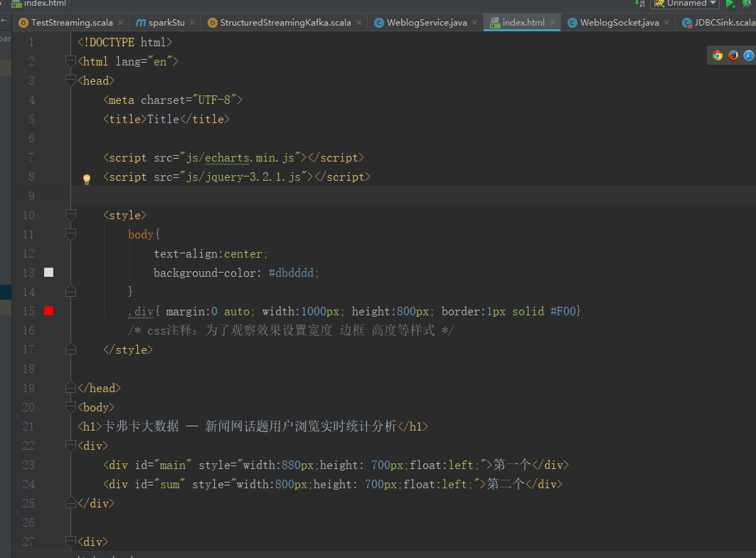Image resolution: width=756 pixels, height=558 pixels.
Task: Click the lang="en" attribute
Action: point(144,62)
